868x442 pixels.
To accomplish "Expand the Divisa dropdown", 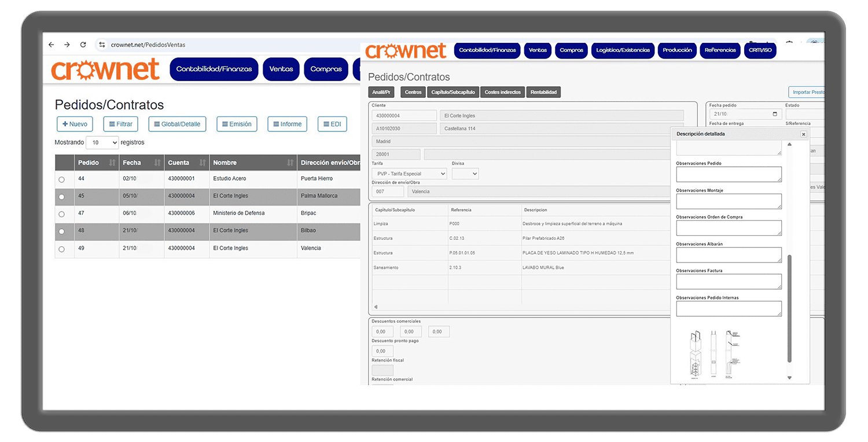I will [x=465, y=174].
